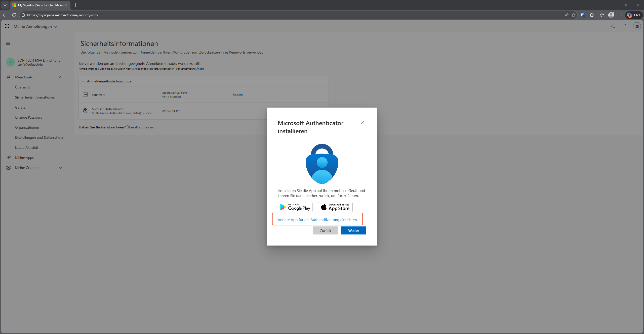Screen dimensions: 644x334
Task: Open Google Play store badge
Action: click(295, 207)
